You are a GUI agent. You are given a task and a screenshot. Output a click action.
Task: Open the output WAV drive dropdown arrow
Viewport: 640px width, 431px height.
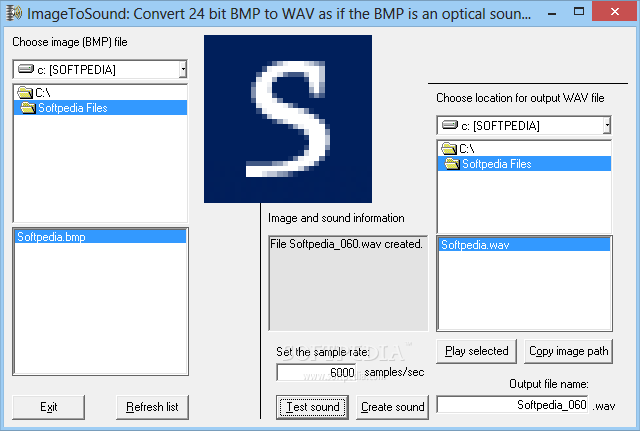[607, 125]
